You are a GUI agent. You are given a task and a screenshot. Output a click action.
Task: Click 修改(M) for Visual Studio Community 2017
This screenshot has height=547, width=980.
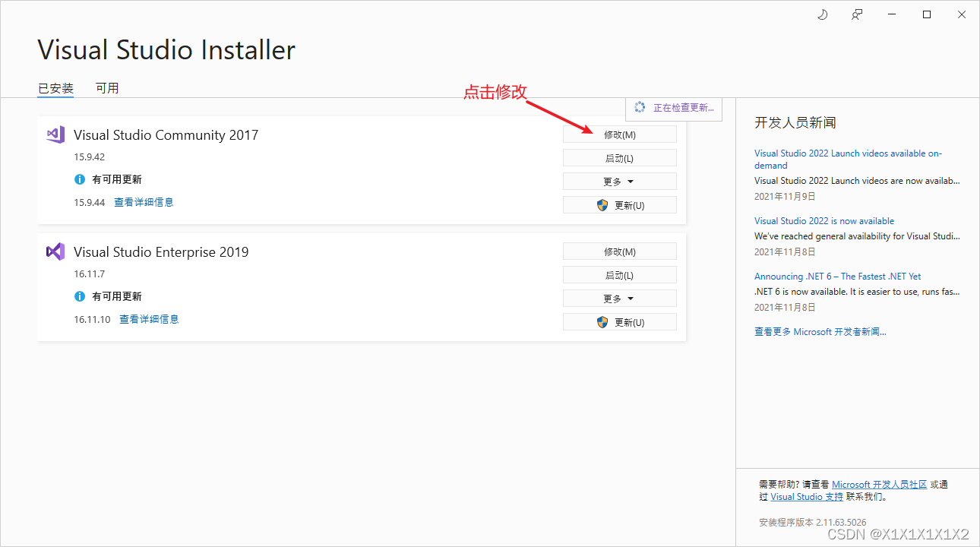(619, 134)
